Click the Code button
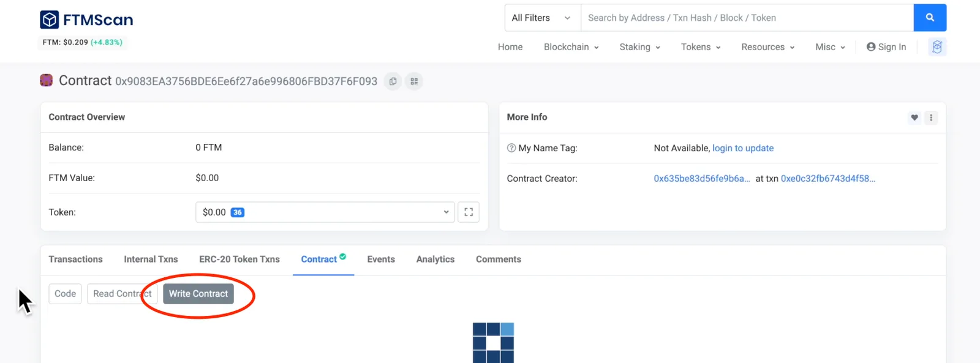 65,294
